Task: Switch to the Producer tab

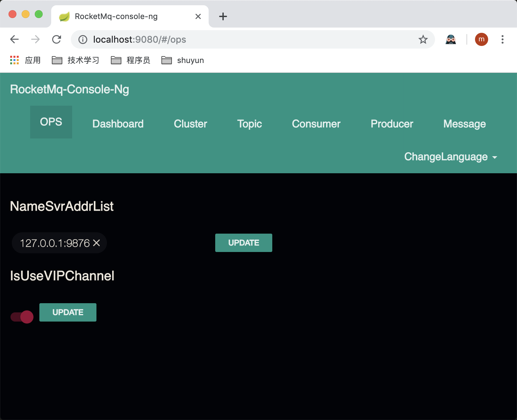Action: tap(392, 124)
